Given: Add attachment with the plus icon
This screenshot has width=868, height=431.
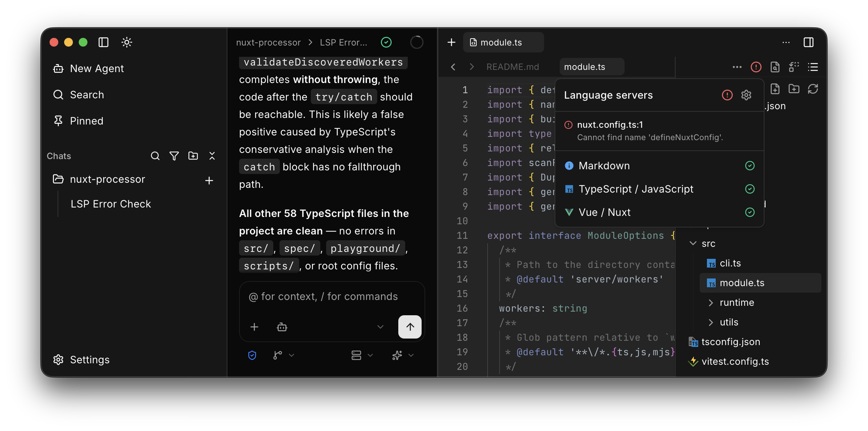Looking at the screenshot, I should 254,327.
